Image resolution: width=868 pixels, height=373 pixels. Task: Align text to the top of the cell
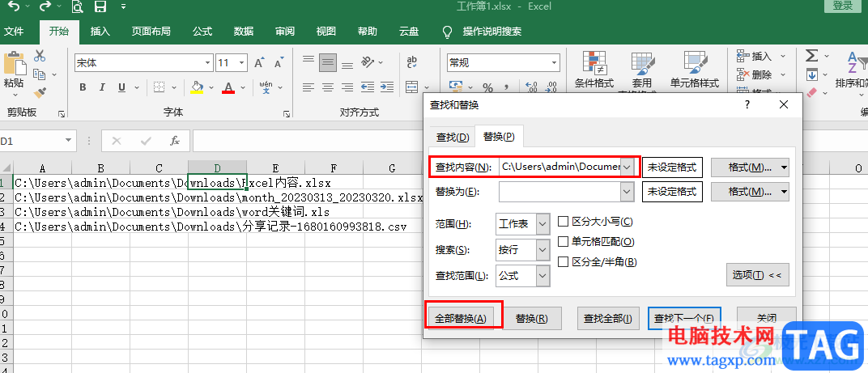[308, 60]
